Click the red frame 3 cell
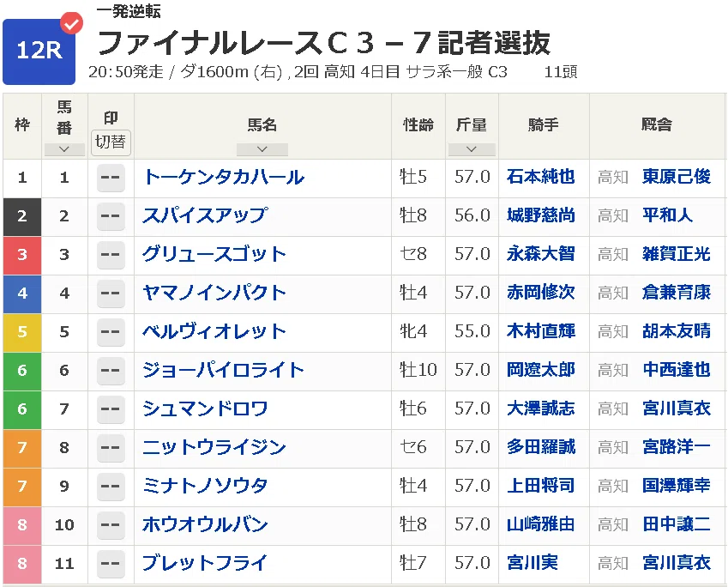This screenshot has width=728, height=587. 22,255
